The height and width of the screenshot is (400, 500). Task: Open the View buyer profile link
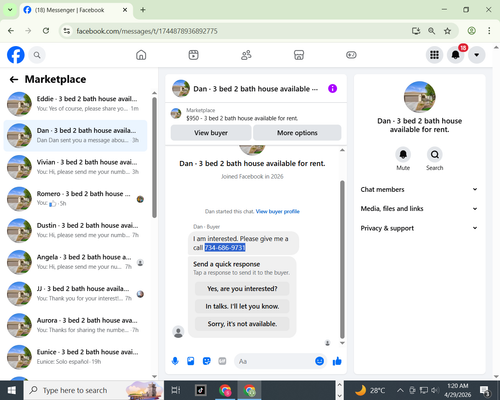(x=278, y=211)
